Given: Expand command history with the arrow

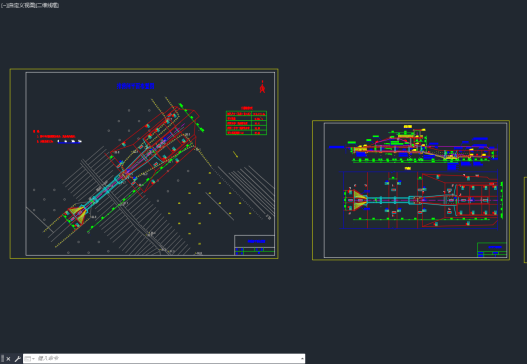Looking at the screenshot, I should pyautogui.click(x=302, y=359).
